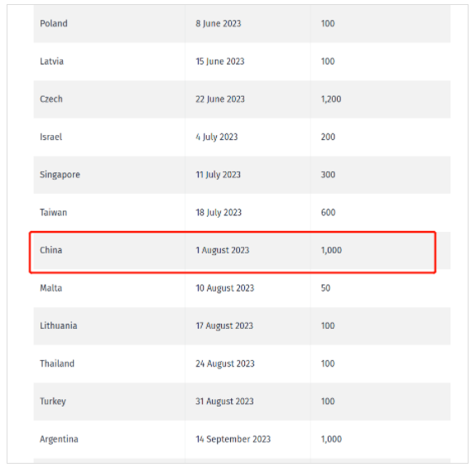The image size is (476, 472).
Task: Select the 300 value for Singapore
Action: click(x=328, y=175)
